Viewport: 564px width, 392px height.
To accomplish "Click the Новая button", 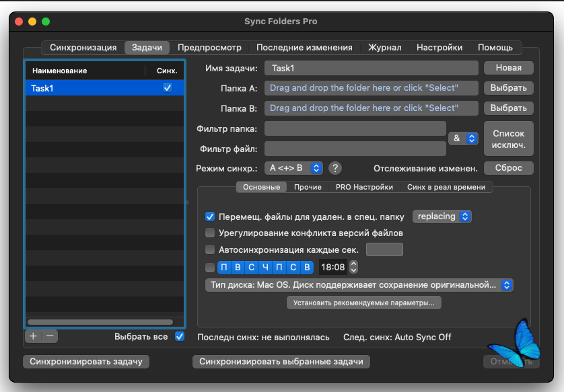I will (x=509, y=68).
